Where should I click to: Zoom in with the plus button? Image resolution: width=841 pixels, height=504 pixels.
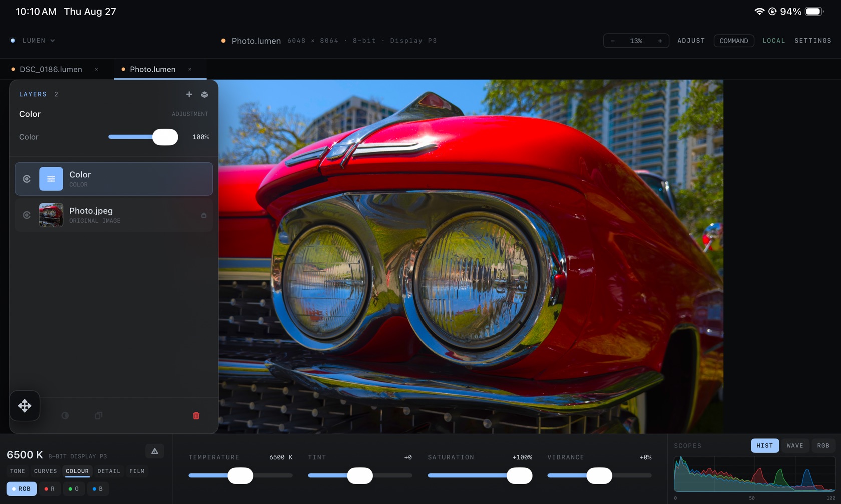pyautogui.click(x=660, y=41)
